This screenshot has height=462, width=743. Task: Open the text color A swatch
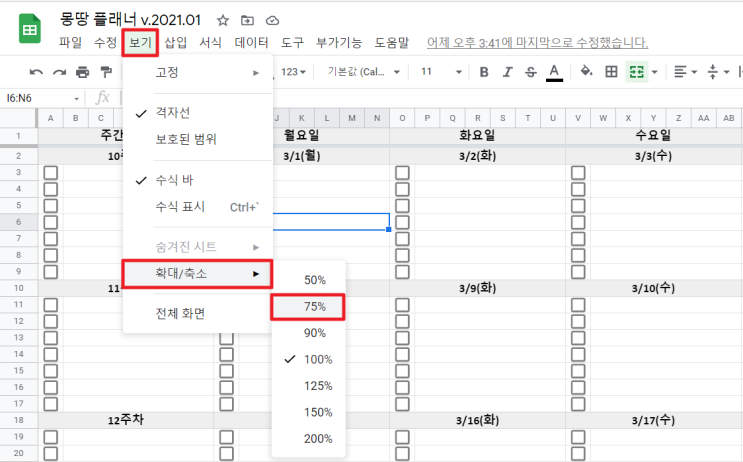click(554, 72)
